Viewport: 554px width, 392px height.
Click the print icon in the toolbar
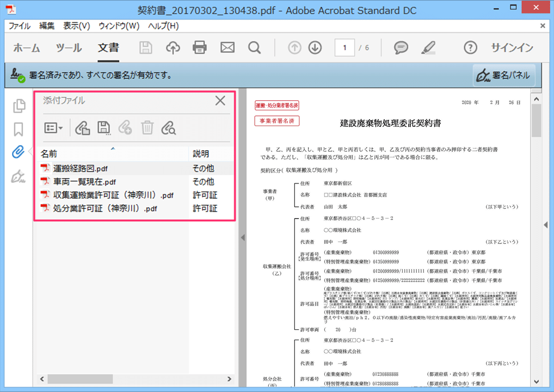point(200,48)
